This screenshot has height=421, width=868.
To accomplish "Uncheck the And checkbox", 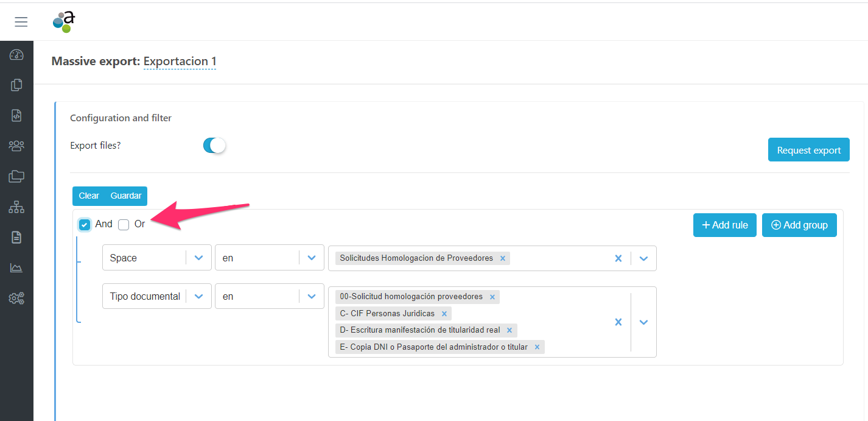I will point(85,225).
